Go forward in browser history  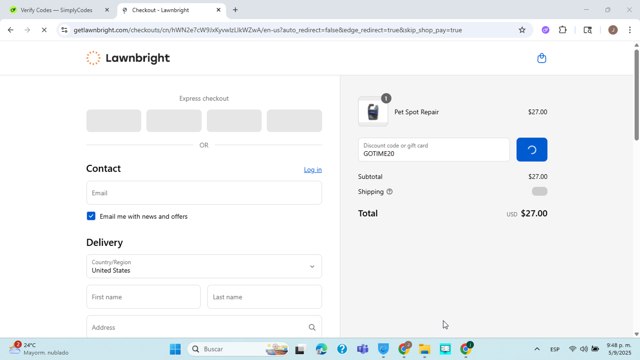coord(27,30)
